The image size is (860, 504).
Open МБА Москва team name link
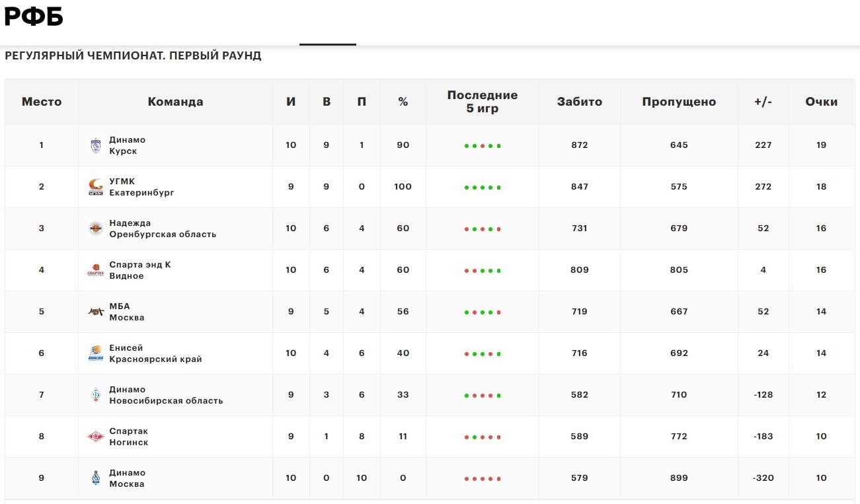[126, 312]
